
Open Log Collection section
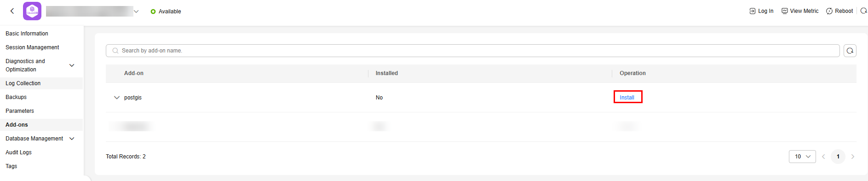[23, 83]
